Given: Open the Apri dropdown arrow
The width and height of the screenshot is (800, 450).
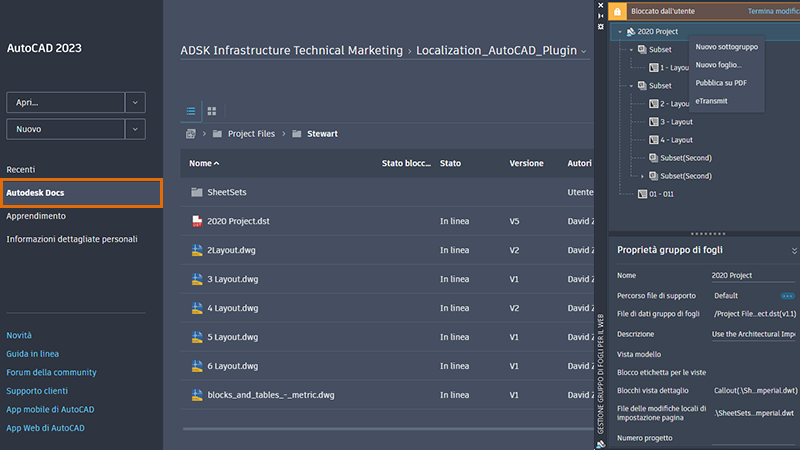Looking at the screenshot, I should (135, 102).
